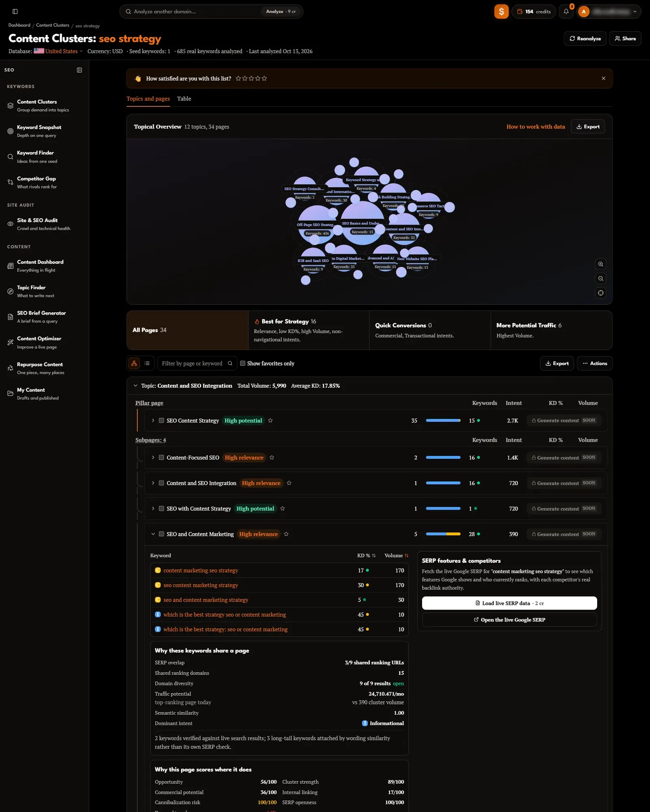
Task: Expand the Content-Focused SEO subpage row
Action: [x=153, y=458]
